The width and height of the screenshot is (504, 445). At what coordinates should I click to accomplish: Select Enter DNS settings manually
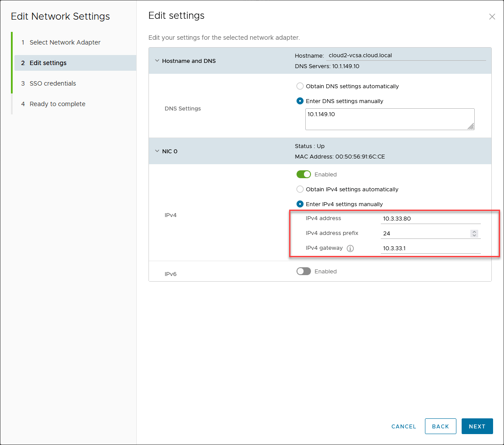click(x=300, y=101)
